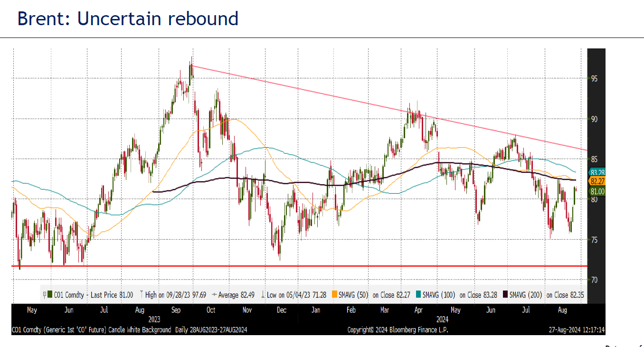Click the Jan month label
The width and height of the screenshot is (644, 347).
pos(316,310)
